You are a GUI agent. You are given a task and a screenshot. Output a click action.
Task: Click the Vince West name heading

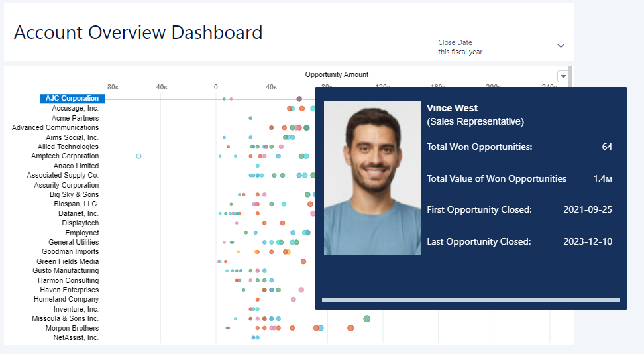click(452, 108)
